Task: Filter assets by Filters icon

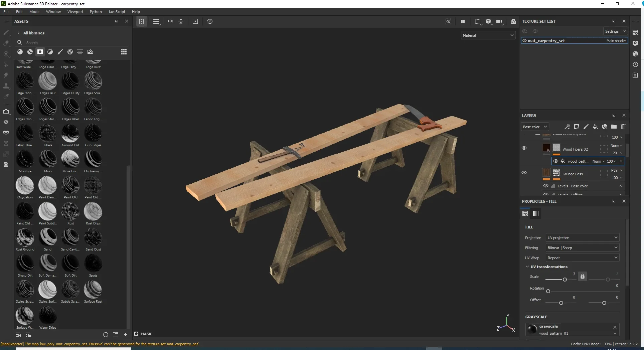Action: pos(50,52)
